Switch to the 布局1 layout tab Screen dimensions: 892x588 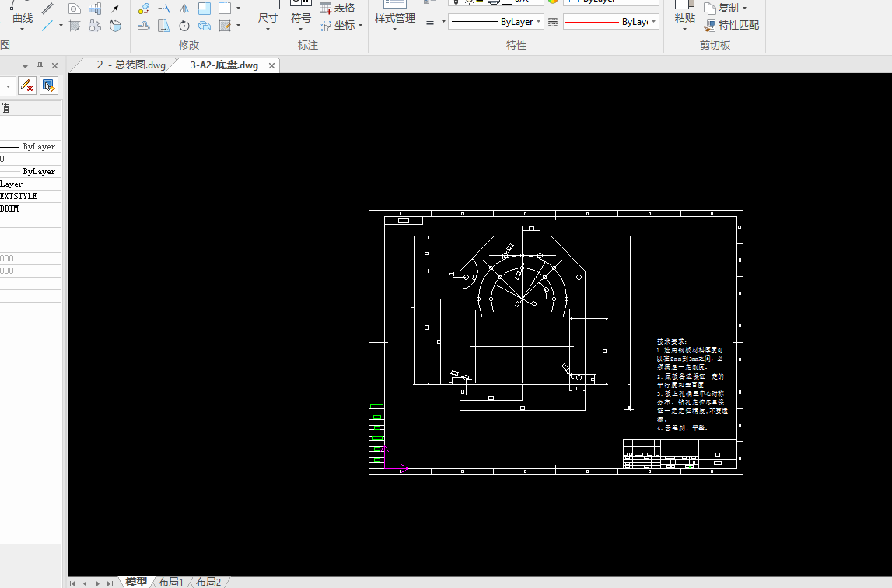(170, 582)
